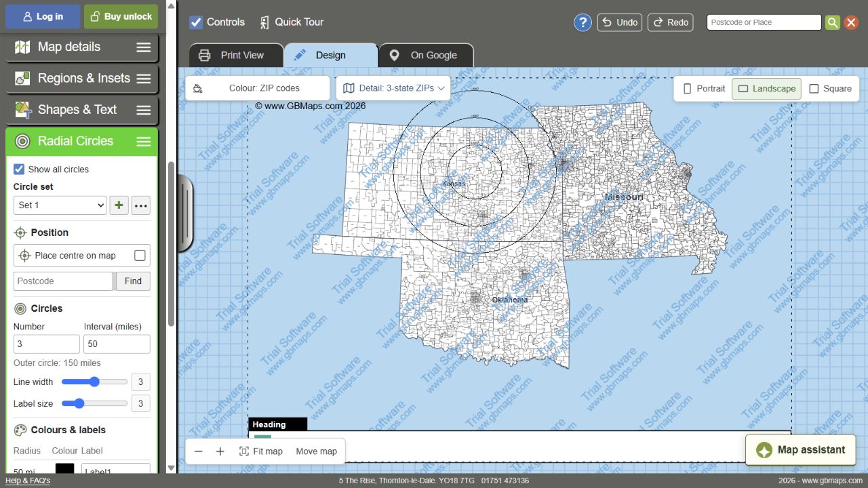The width and height of the screenshot is (868, 488).
Task: Select Landscape orientation
Action: click(x=766, y=89)
